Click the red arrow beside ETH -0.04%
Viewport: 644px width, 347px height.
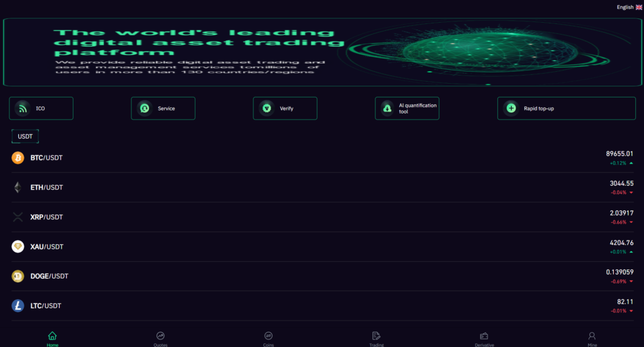pyautogui.click(x=631, y=193)
